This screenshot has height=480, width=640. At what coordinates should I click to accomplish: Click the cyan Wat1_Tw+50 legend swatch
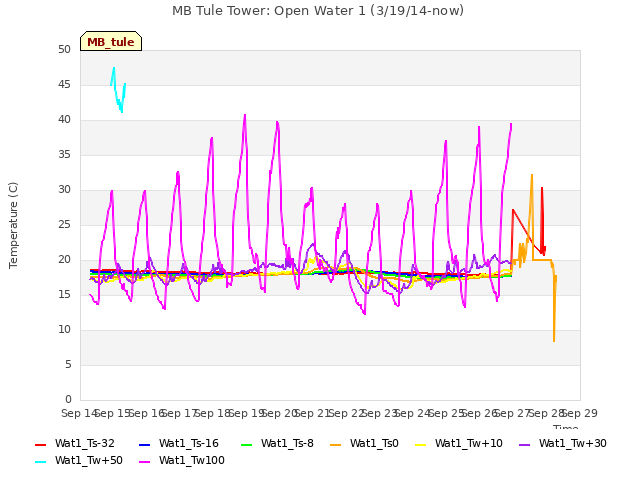pos(41,462)
